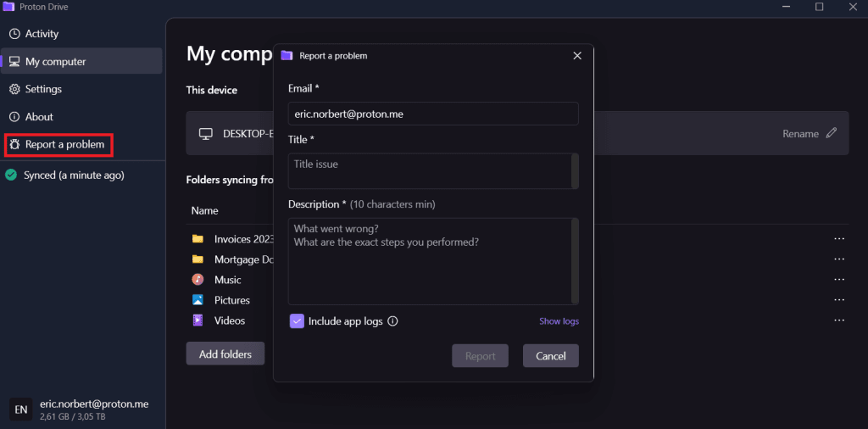Click the Mortgage folder icon
The height and width of the screenshot is (429, 868).
pyautogui.click(x=198, y=259)
